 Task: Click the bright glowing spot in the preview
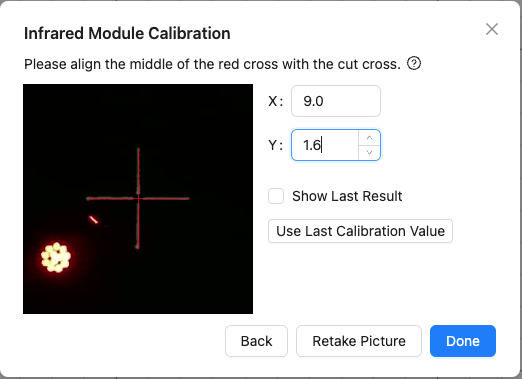click(x=56, y=257)
